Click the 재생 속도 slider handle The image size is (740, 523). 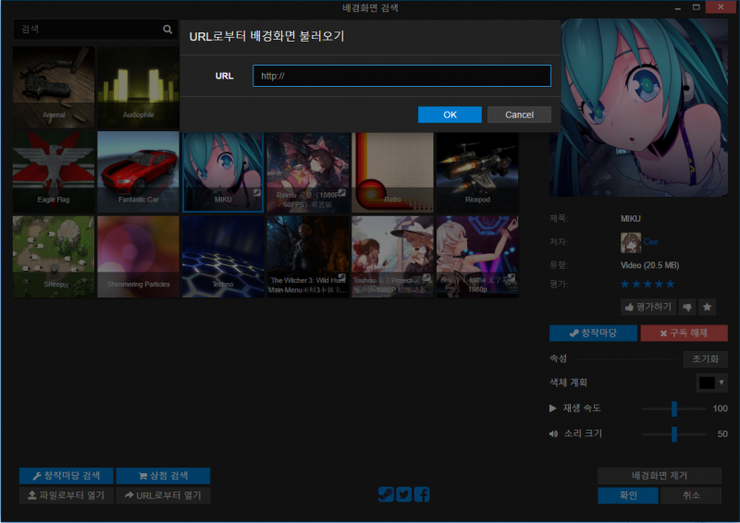[674, 409]
